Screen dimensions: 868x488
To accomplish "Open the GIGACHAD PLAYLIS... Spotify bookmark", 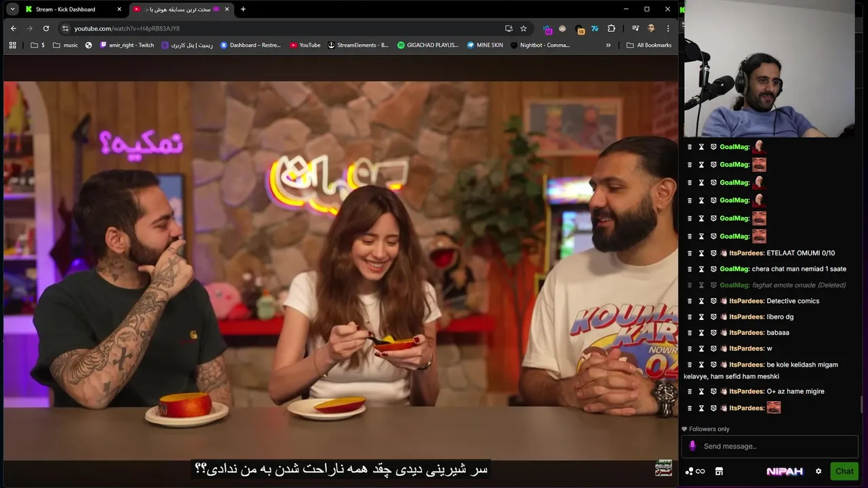I will click(428, 45).
